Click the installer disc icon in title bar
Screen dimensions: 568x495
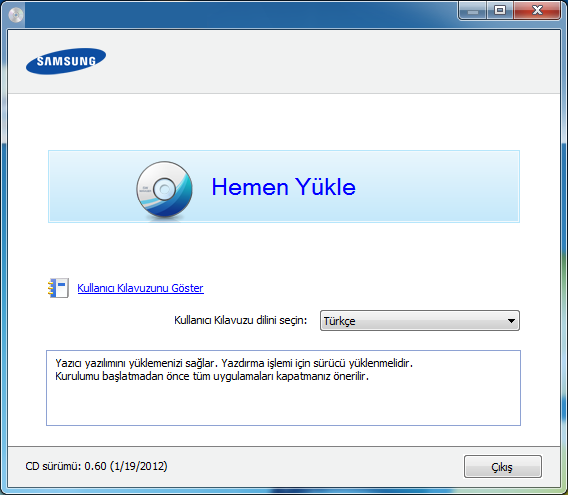click(16, 15)
